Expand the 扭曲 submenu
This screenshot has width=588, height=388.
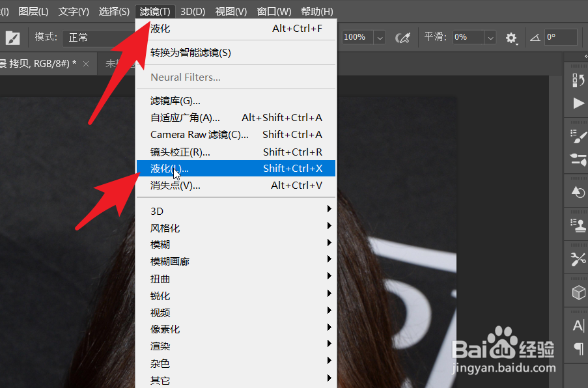236,279
